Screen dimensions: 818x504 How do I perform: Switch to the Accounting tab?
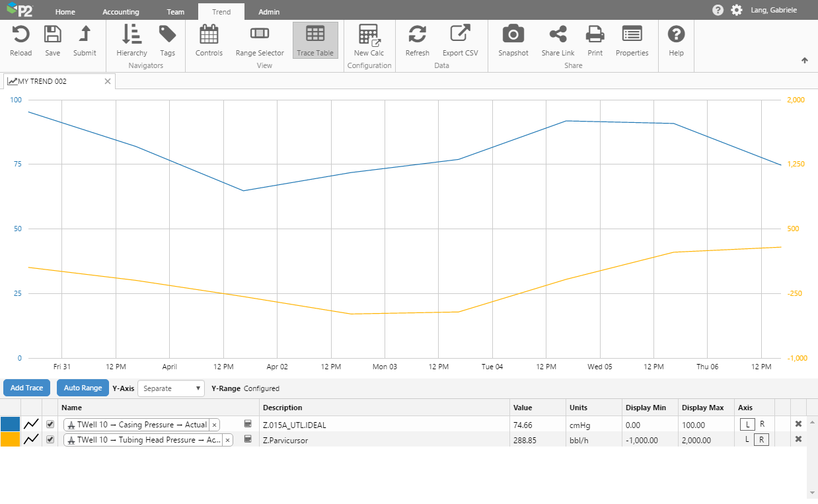point(121,12)
